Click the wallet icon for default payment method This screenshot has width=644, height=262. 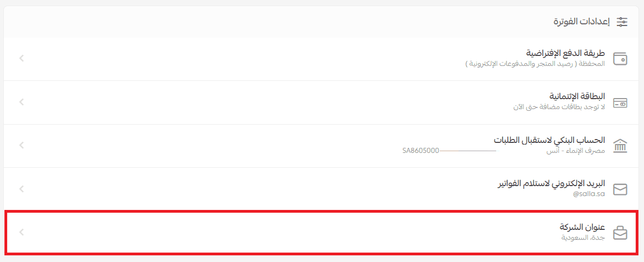tap(620, 58)
